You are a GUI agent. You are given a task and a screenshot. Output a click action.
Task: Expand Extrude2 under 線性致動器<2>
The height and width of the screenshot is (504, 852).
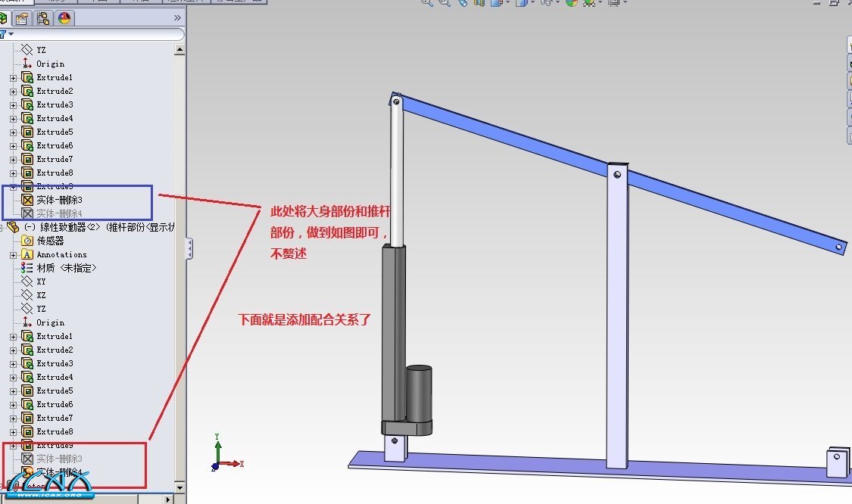pos(13,350)
